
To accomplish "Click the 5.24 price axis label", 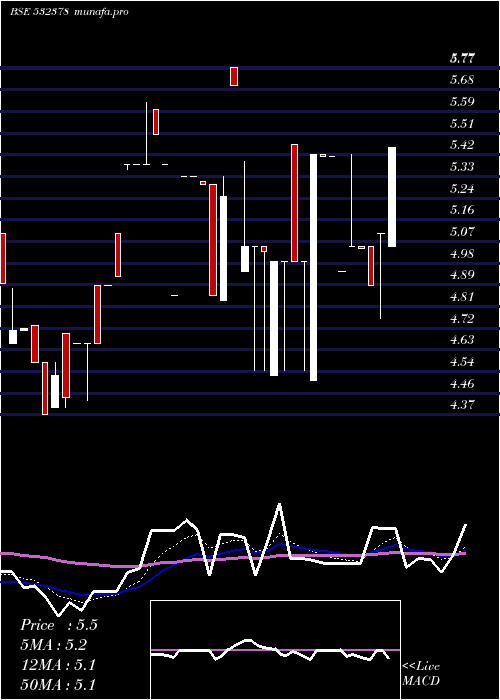I will coord(462,188).
